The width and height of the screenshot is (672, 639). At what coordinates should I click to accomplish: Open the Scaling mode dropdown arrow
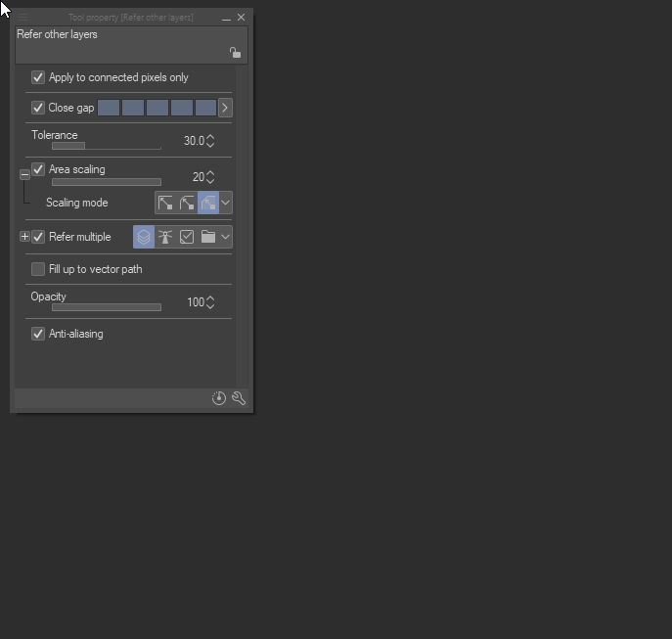click(226, 203)
